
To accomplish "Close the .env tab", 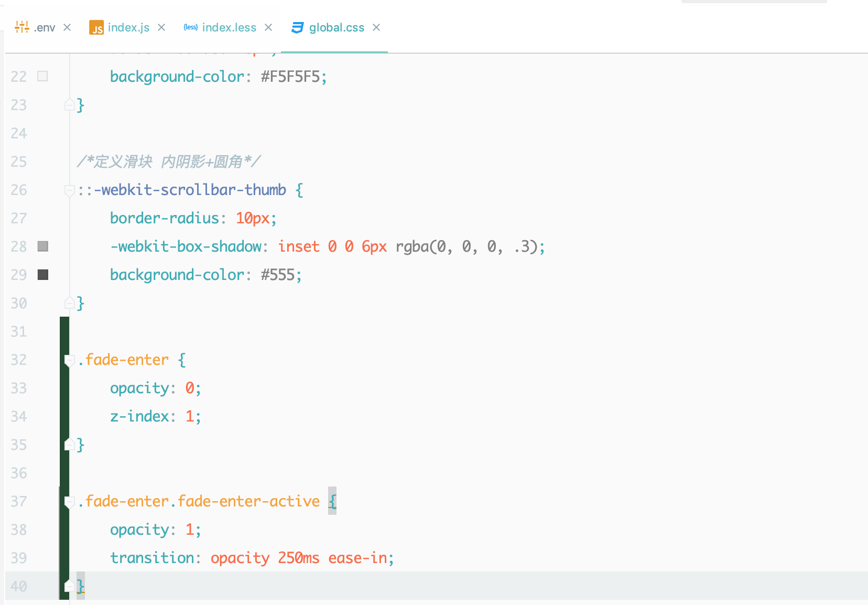I will click(67, 27).
